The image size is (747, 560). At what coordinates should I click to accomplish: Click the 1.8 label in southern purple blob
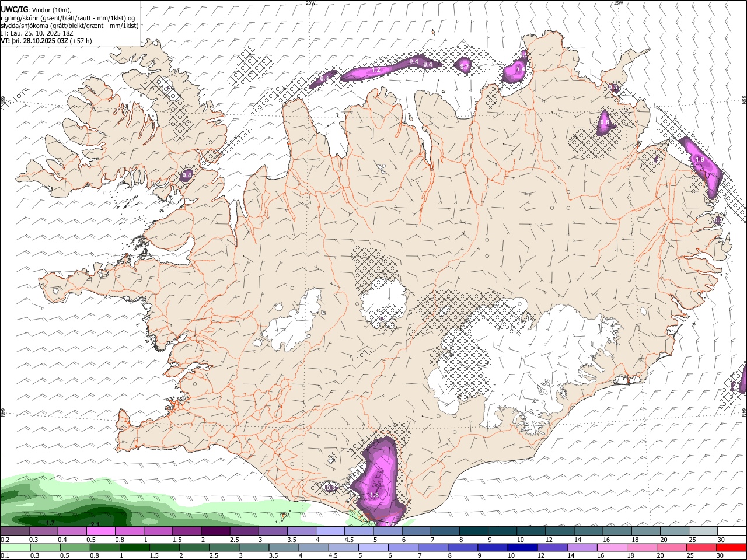click(375, 495)
